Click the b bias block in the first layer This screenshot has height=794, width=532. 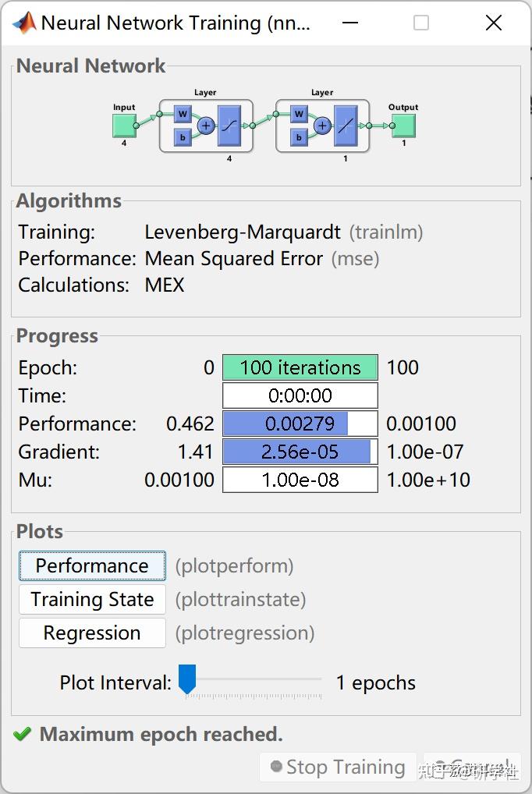pyautogui.click(x=183, y=137)
